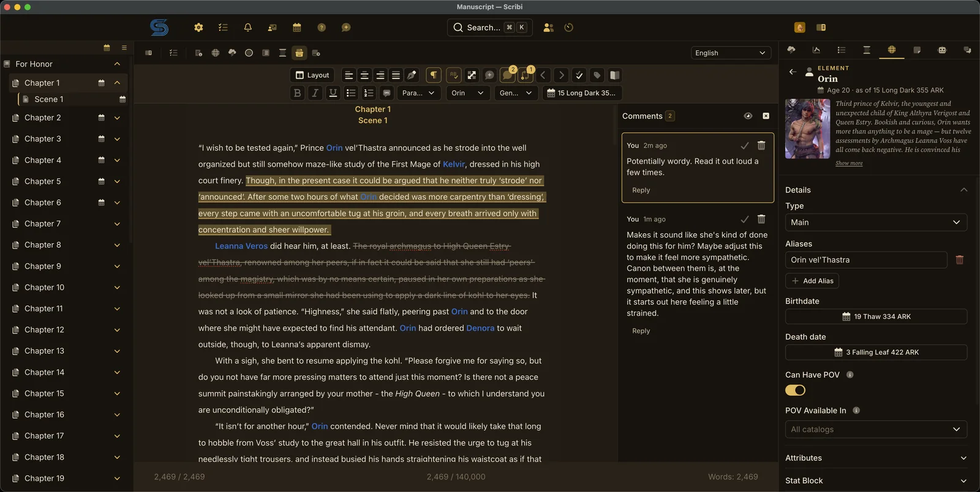
Task: Switch to the analytics chart tab
Action: 816,50
